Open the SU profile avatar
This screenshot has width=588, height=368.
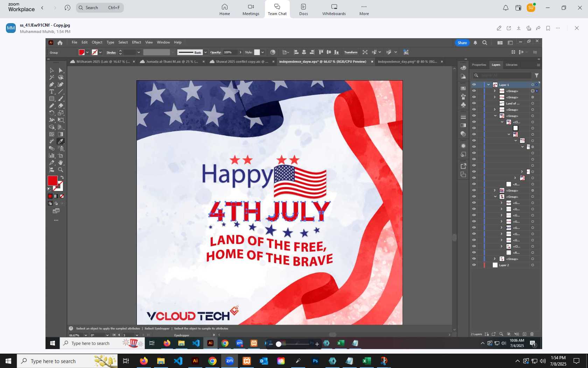pyautogui.click(x=531, y=8)
